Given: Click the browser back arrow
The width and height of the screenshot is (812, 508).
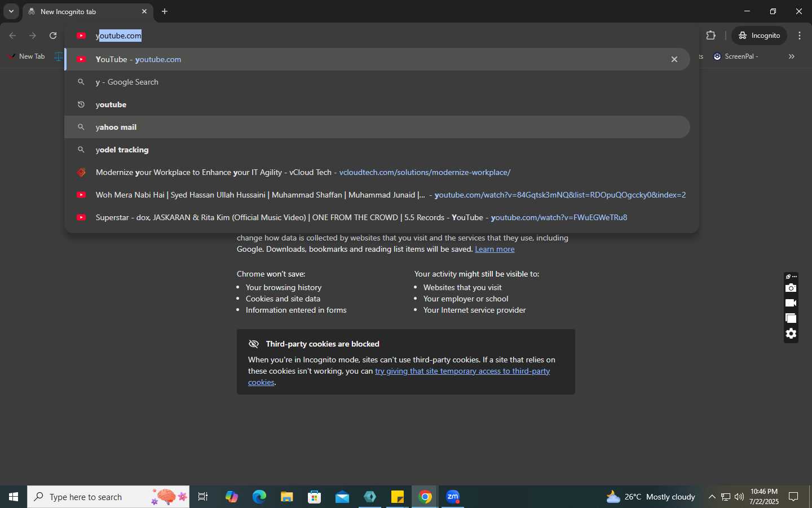Looking at the screenshot, I should (x=12, y=36).
